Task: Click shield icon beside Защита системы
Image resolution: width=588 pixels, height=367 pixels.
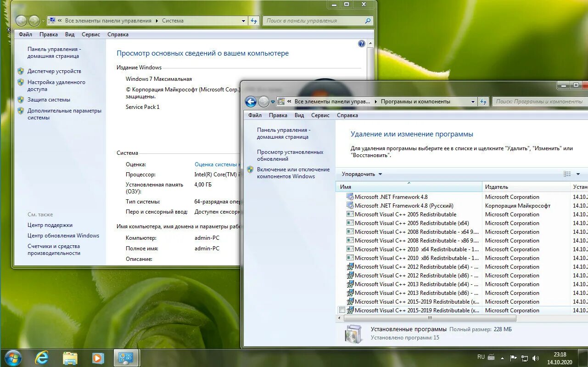Action: [21, 100]
